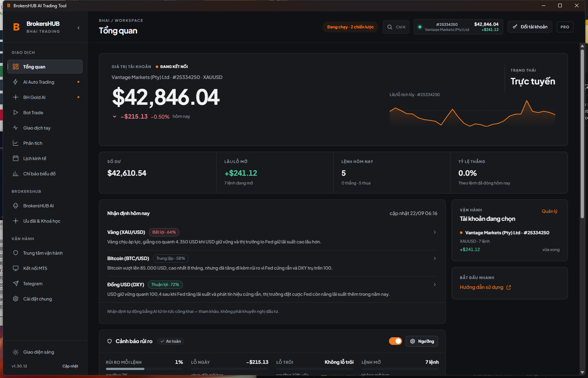
Task: Click the BrokersHUB orange B logo
Action: pyautogui.click(x=16, y=27)
